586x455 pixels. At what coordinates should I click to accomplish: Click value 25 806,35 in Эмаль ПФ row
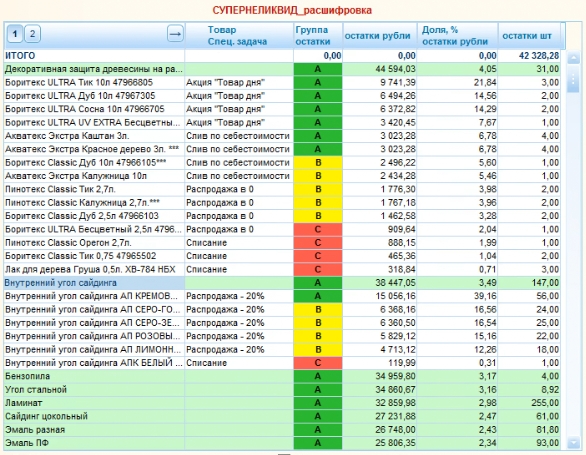coord(395,443)
